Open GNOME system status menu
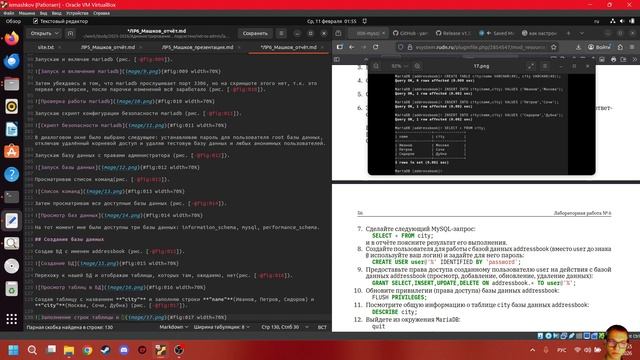Image resolution: width=640 pixels, height=360 pixels. point(622,21)
